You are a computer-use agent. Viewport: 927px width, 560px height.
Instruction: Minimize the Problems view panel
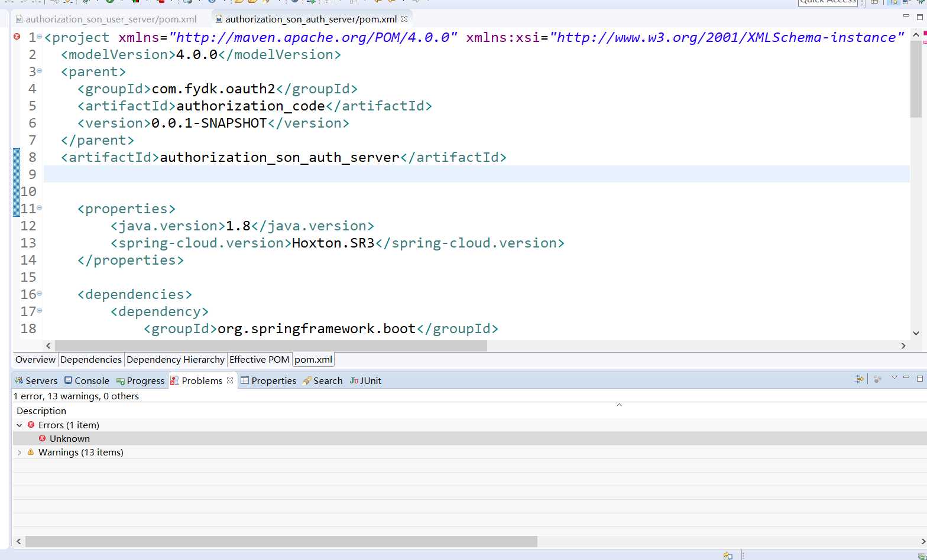(906, 378)
